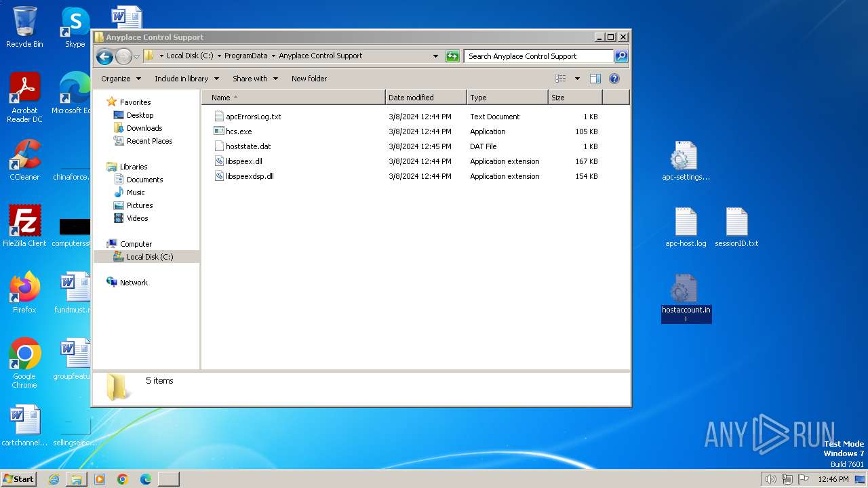Select cartchannel Word document on desktop
Screen dimensions: 868x488
point(24,426)
